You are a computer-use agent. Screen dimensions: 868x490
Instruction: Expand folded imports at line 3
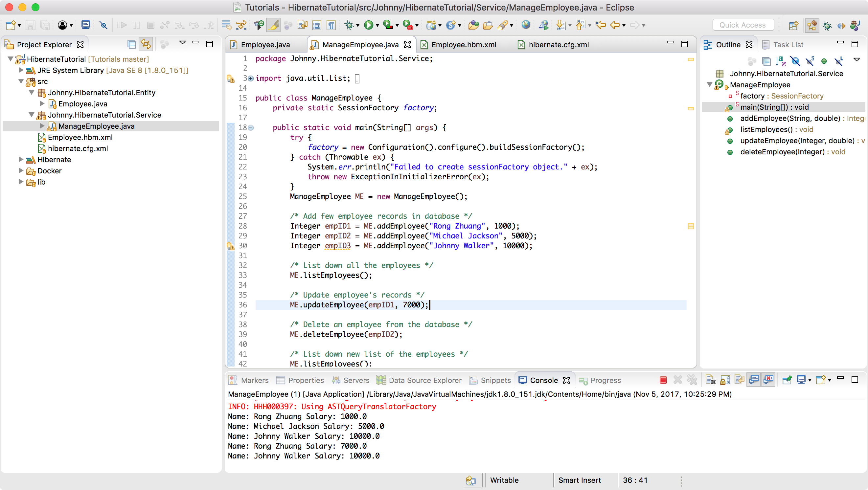pos(251,78)
